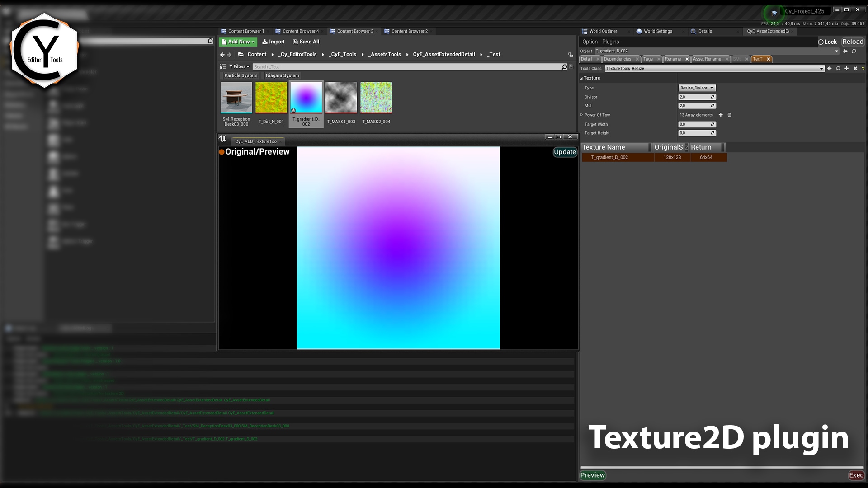Click the magnifying glass next to Tools Class

coord(838,68)
